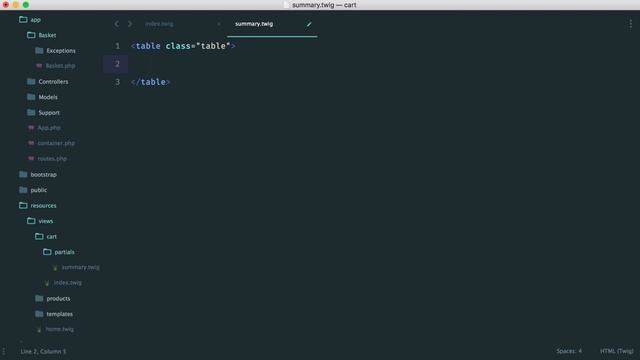Click the index.twig file icon in sidebar
640x360 pixels.
[47, 283]
